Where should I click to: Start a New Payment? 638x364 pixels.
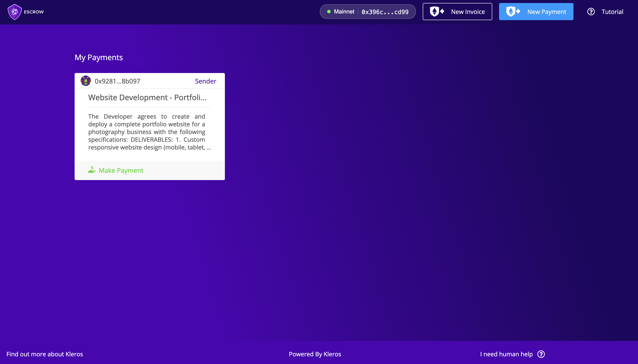536,12
